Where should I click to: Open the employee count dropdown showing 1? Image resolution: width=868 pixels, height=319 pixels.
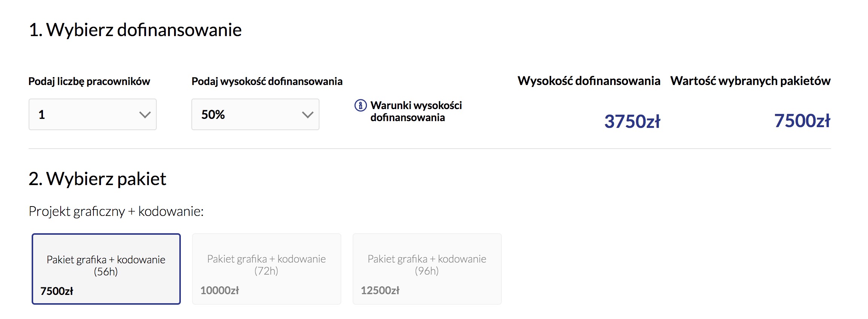coord(93,114)
